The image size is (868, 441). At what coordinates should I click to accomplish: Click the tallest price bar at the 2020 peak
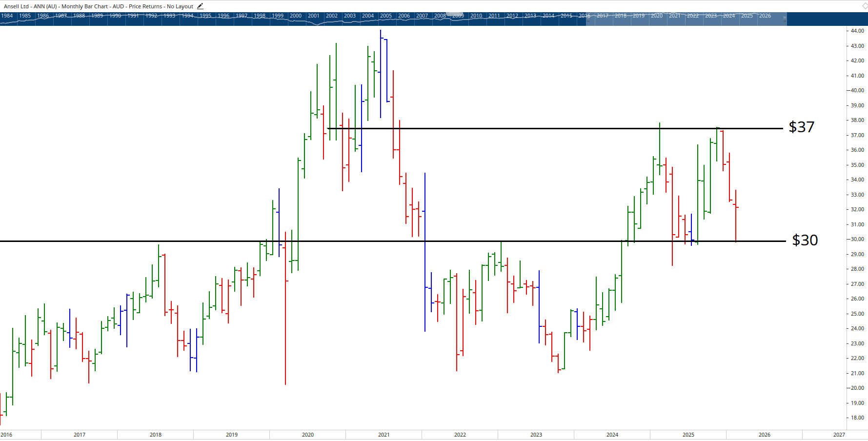[x=336, y=73]
